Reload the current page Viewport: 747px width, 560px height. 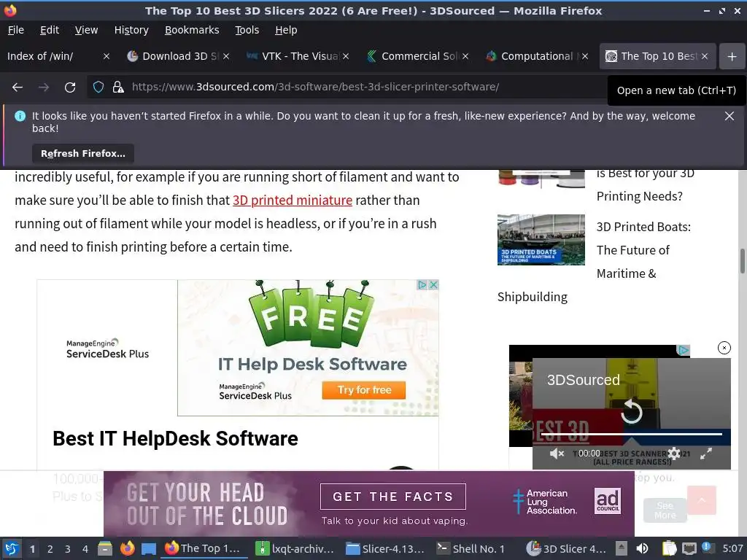[x=70, y=87]
